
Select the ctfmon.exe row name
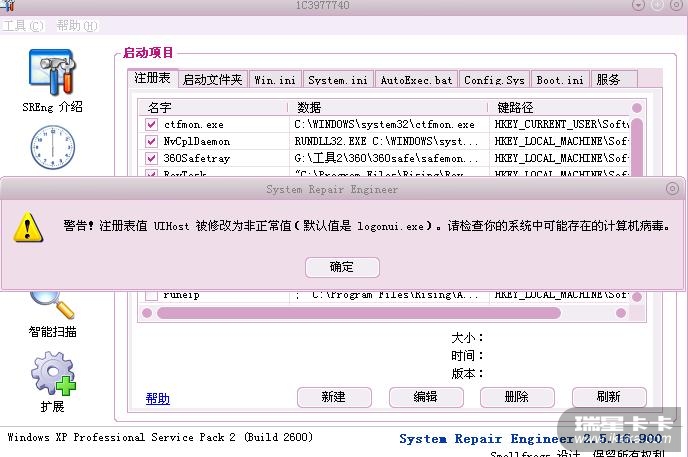[194, 125]
